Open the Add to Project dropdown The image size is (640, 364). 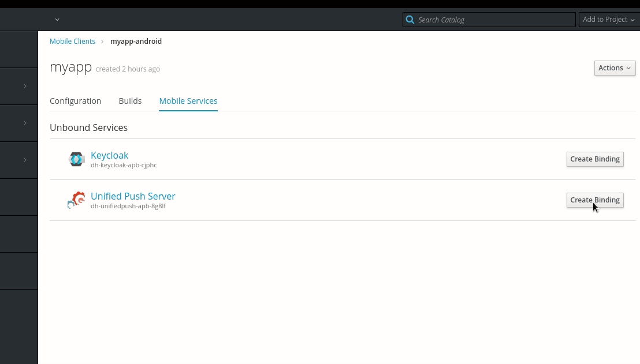(609, 20)
